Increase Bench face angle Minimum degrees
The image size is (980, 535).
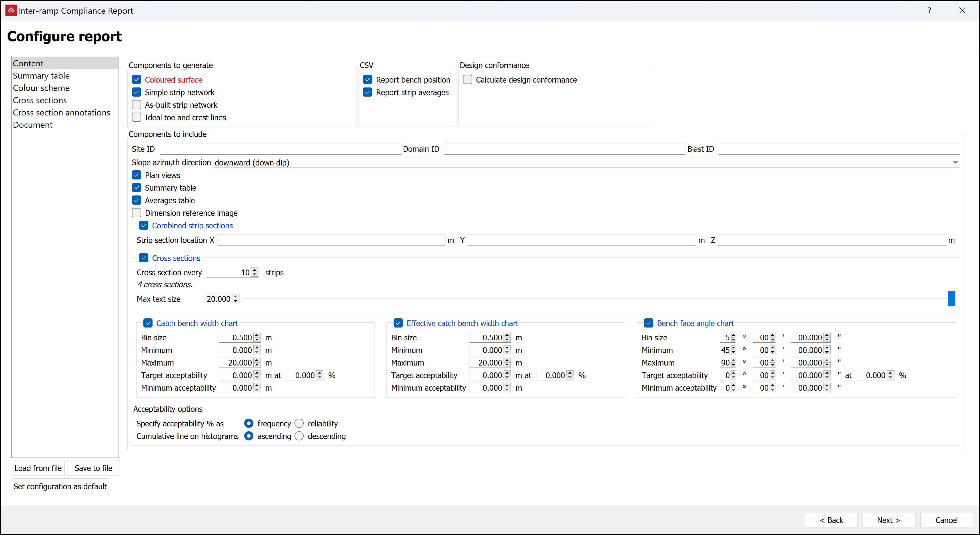tap(733, 348)
